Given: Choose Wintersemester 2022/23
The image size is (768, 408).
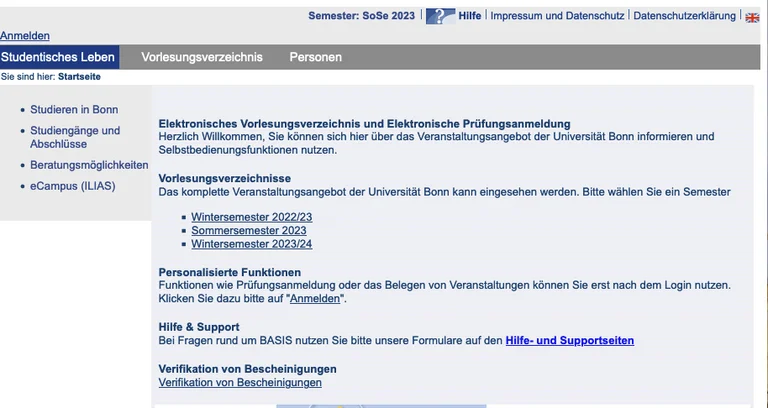Looking at the screenshot, I should coord(252,217).
